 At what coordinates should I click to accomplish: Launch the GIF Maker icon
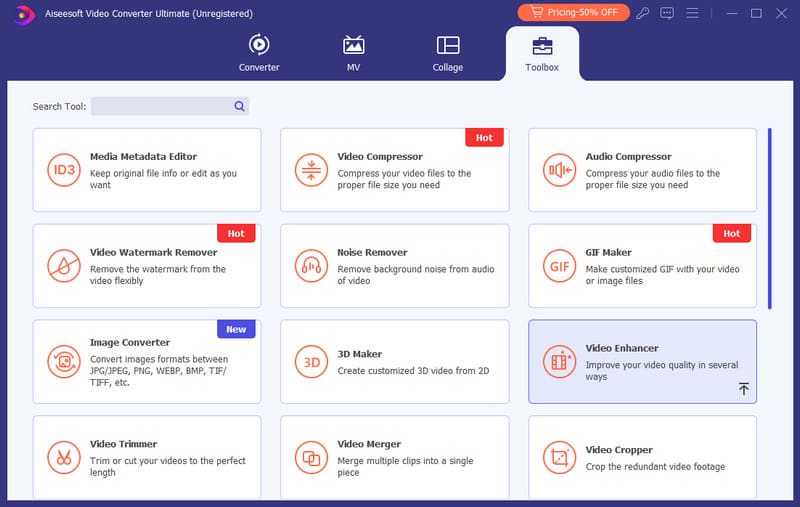click(x=559, y=266)
